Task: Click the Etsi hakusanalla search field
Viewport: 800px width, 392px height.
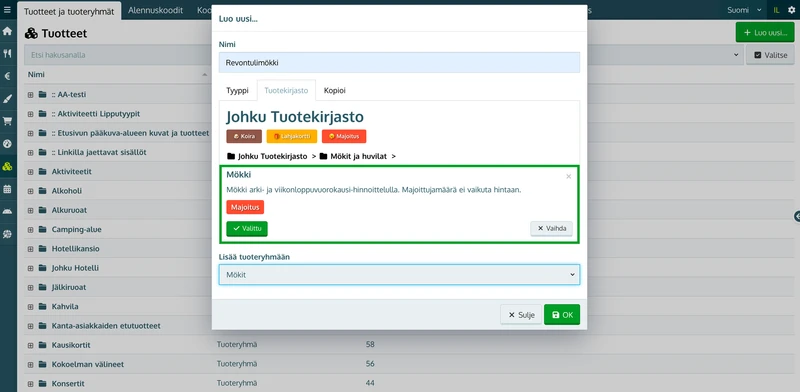Action: [x=118, y=55]
